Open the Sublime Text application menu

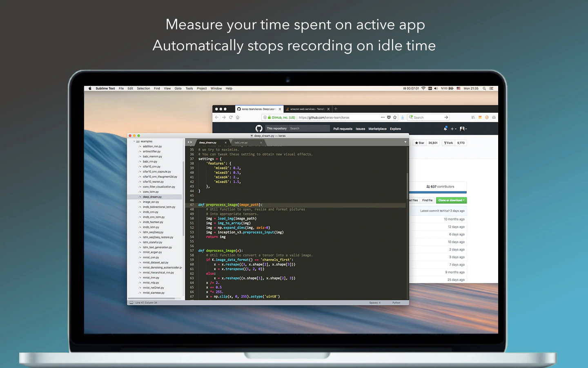pyautogui.click(x=105, y=88)
